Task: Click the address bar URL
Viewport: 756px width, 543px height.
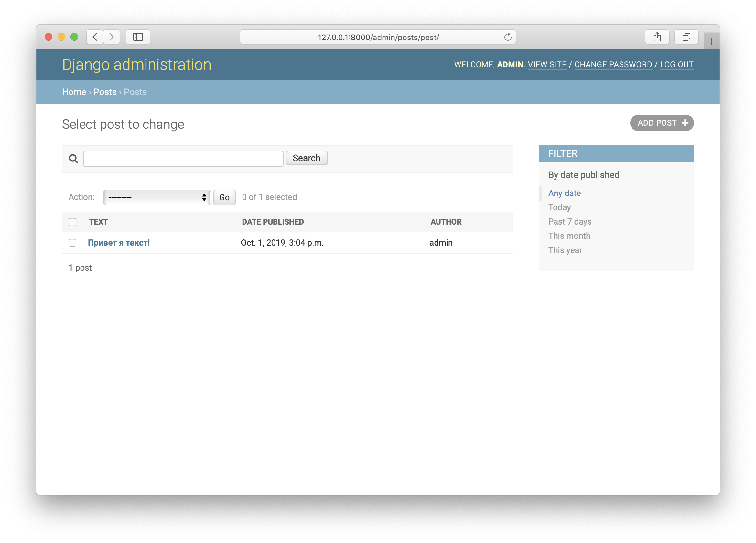Action: [378, 37]
